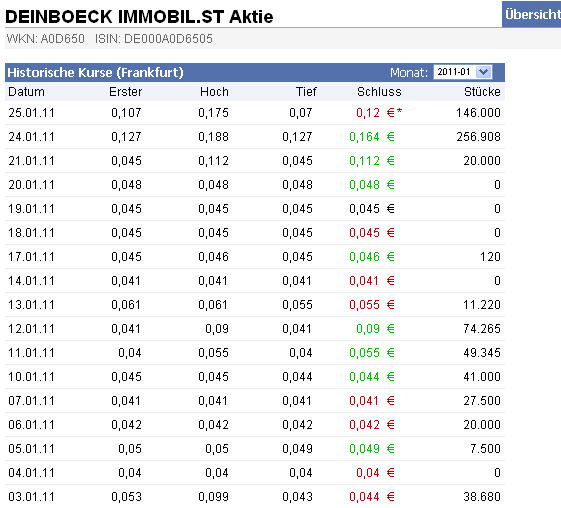Image resolution: width=561 pixels, height=508 pixels.
Task: Select the date 17.01.11
Action: click(x=31, y=257)
